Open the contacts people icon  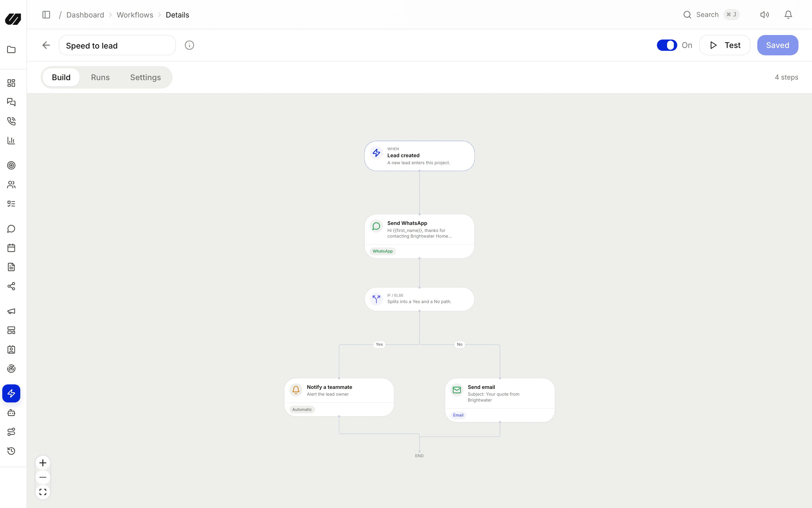coord(11,185)
